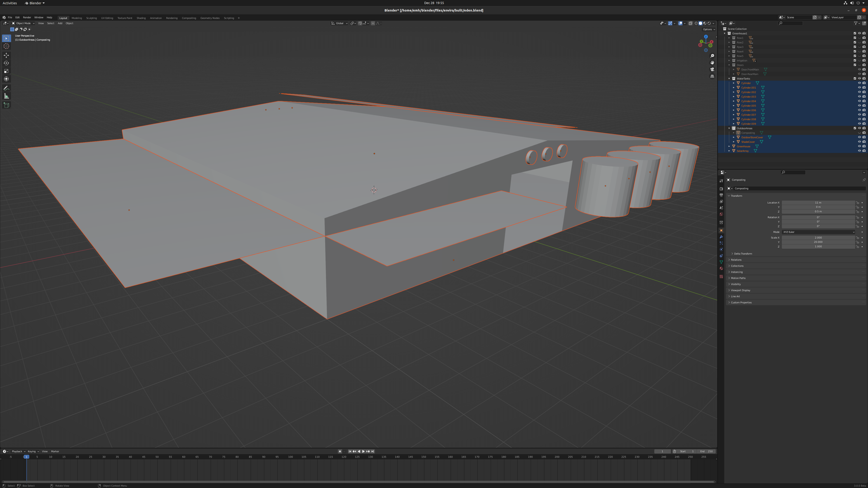Image resolution: width=868 pixels, height=488 pixels.
Task: Add new collection in the outliner
Action: (x=864, y=23)
